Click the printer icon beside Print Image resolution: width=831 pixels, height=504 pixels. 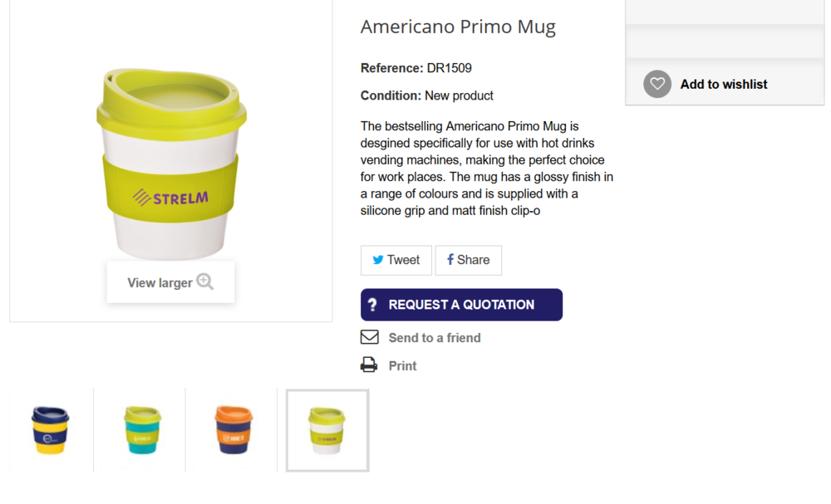[x=368, y=365]
